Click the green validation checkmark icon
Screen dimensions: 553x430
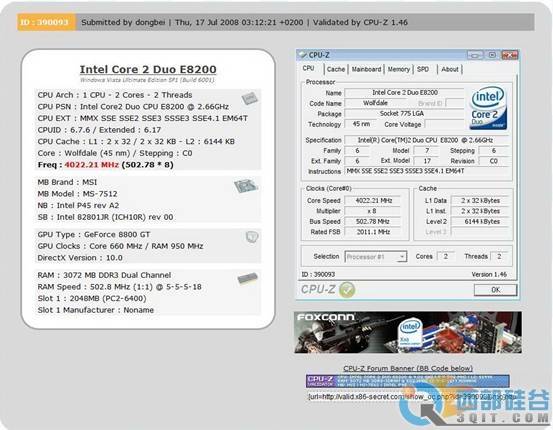click(x=347, y=290)
